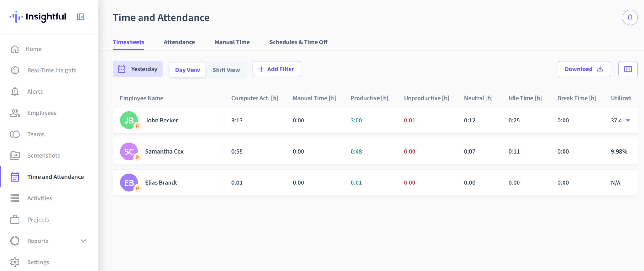This screenshot has height=271, width=644.
Task: Click the Home sidebar icon
Action: pos(15,49)
